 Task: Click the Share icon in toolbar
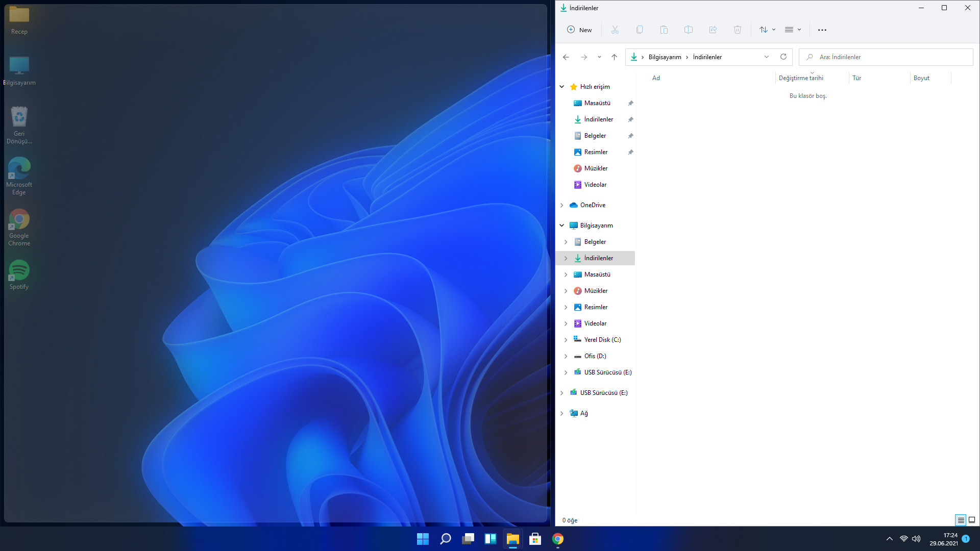coord(713,30)
